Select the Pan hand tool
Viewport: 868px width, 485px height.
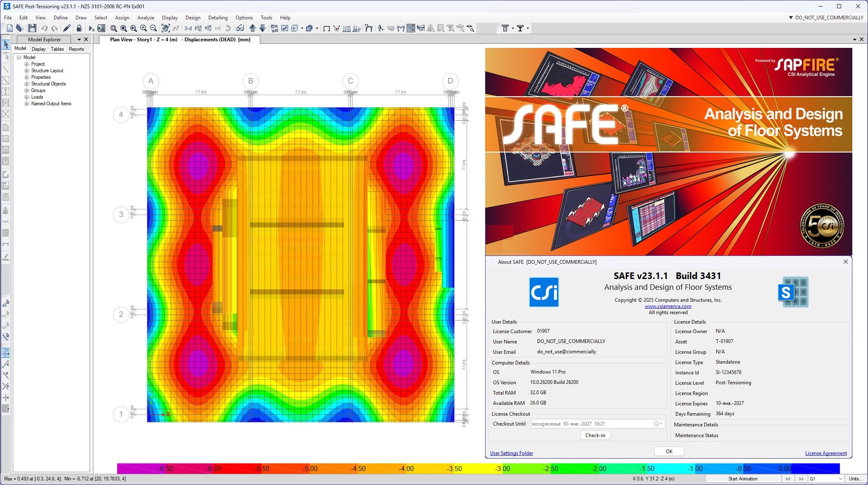(165, 28)
